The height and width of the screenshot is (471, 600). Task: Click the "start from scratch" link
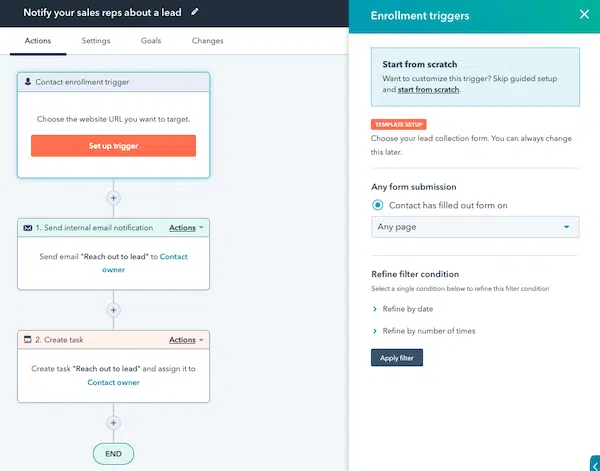click(428, 90)
